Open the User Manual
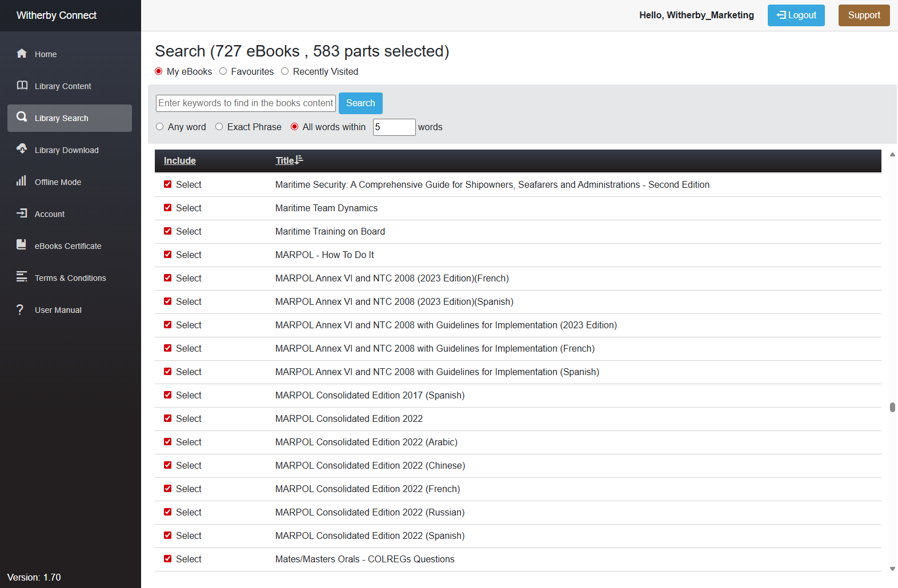The image size is (898, 588). (x=70, y=310)
